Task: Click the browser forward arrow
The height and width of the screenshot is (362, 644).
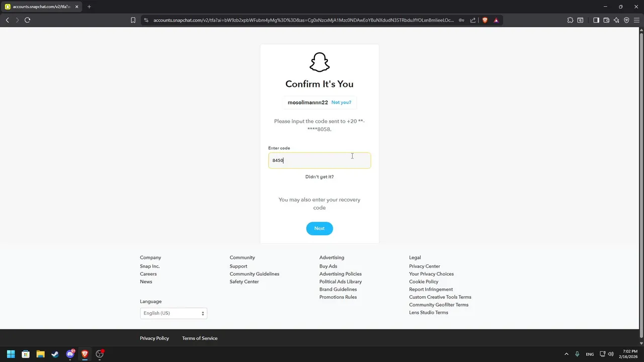Action: 17,20
